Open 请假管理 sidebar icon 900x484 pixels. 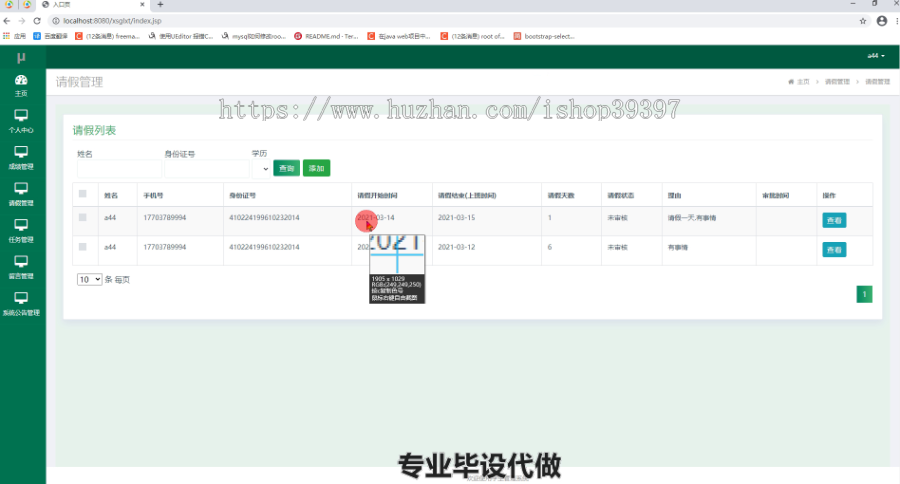[21, 195]
